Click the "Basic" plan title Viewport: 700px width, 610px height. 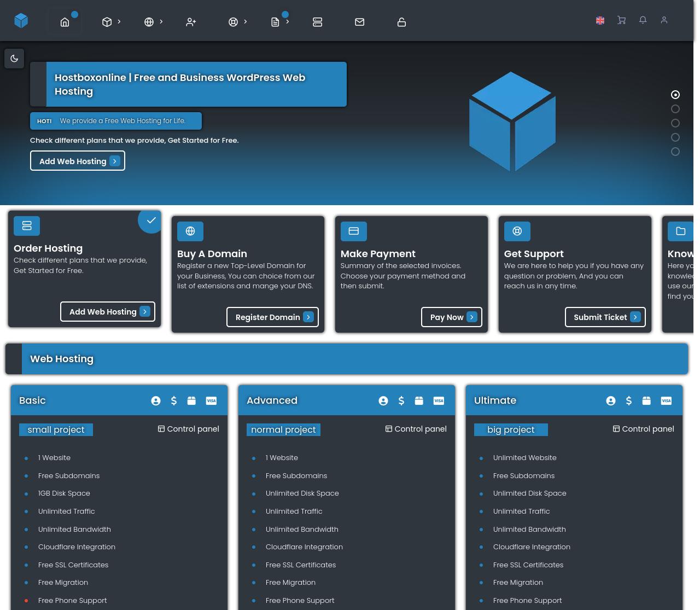click(x=32, y=400)
